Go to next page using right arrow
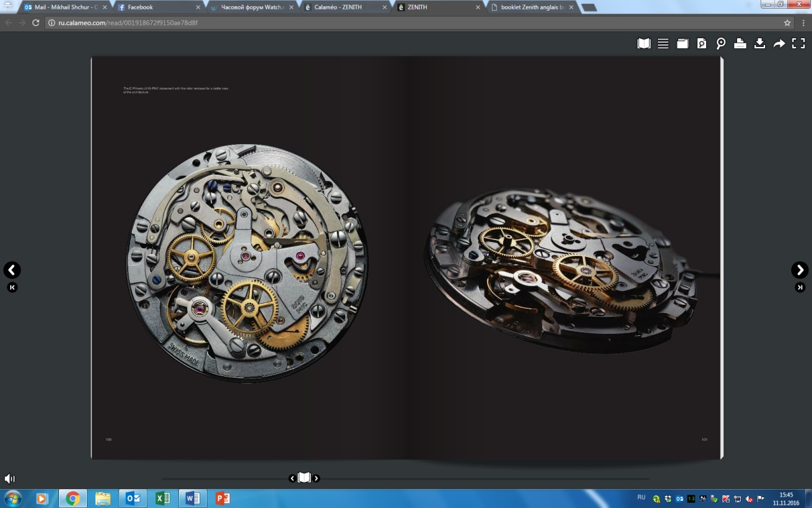This screenshot has width=812, height=508. click(799, 270)
